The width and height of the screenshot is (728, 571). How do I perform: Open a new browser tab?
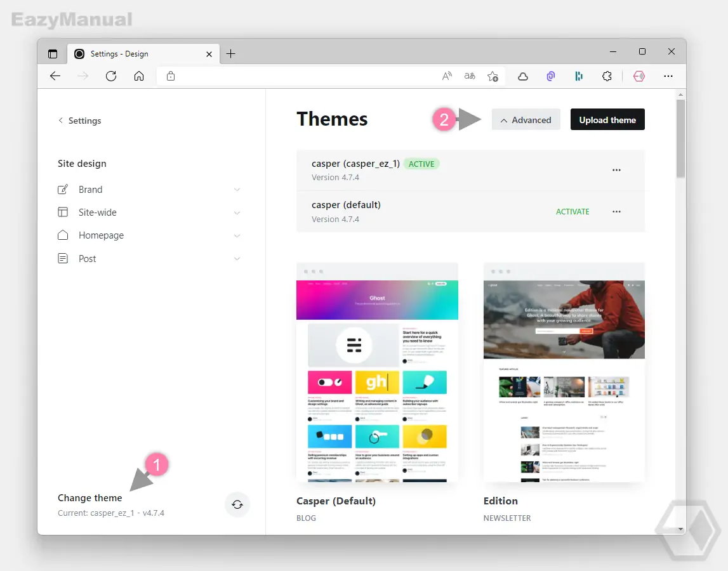[x=231, y=54]
